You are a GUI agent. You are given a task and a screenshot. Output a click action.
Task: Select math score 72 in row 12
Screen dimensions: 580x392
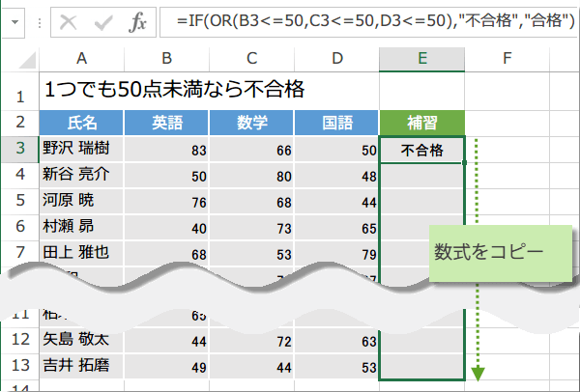[251, 340]
